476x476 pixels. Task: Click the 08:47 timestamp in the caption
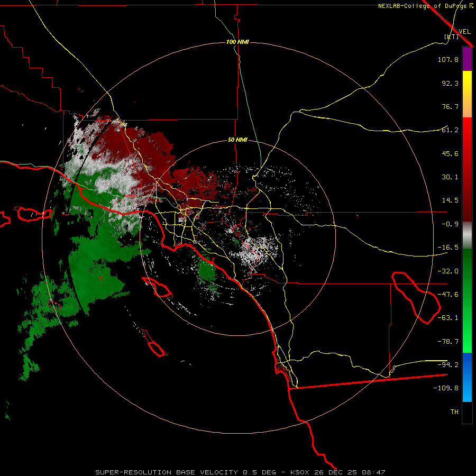tap(373, 472)
